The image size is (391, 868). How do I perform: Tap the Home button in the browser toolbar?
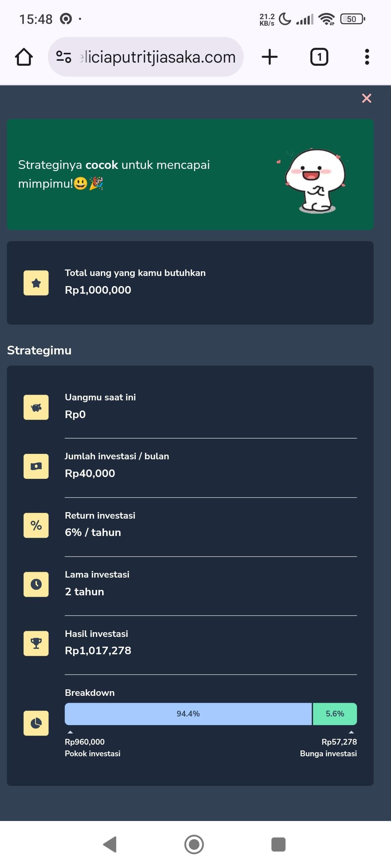click(24, 56)
